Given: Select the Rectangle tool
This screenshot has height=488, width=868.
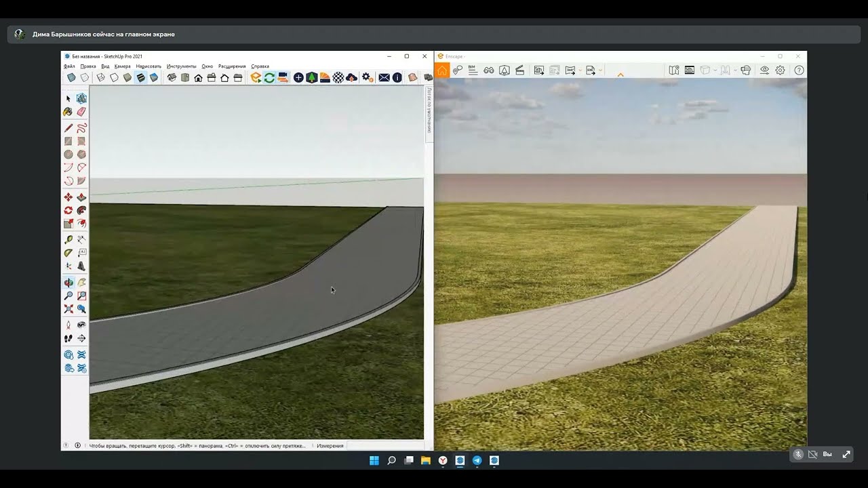Looking at the screenshot, I should (68, 141).
